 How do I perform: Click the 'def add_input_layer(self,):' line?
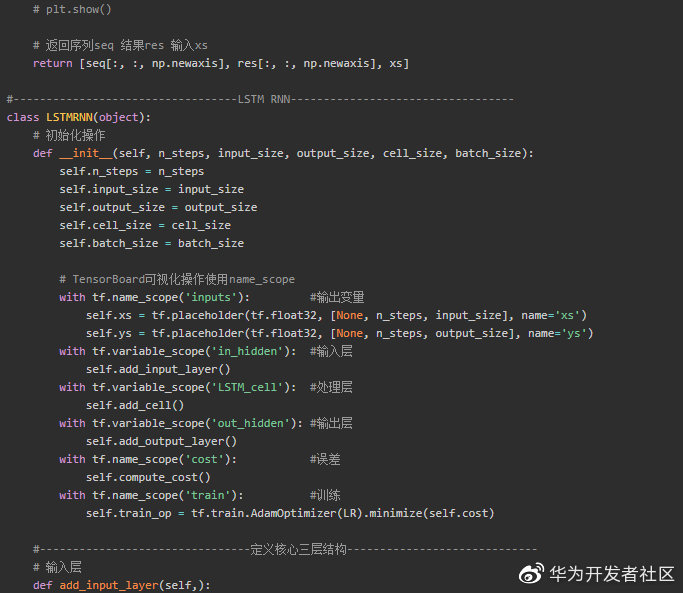tap(122, 585)
